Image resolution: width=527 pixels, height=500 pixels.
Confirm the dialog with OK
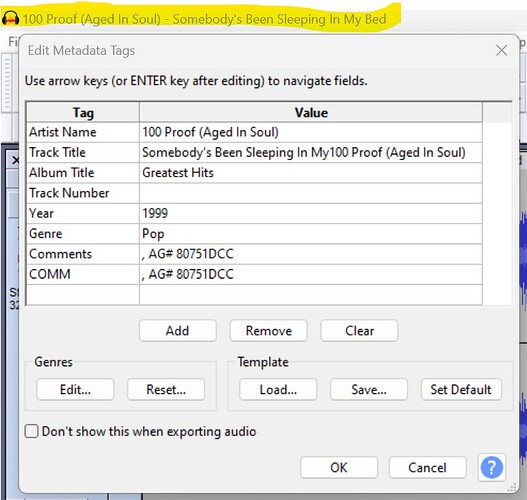(339, 467)
